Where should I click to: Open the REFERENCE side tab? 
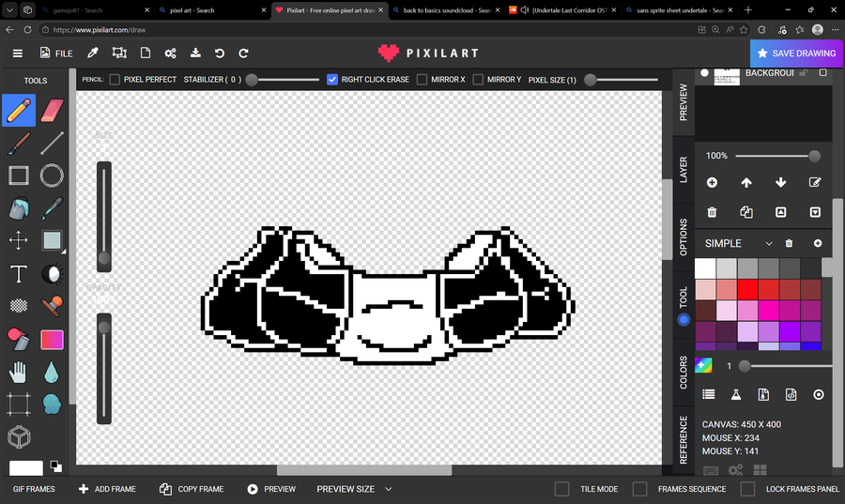[x=684, y=440]
